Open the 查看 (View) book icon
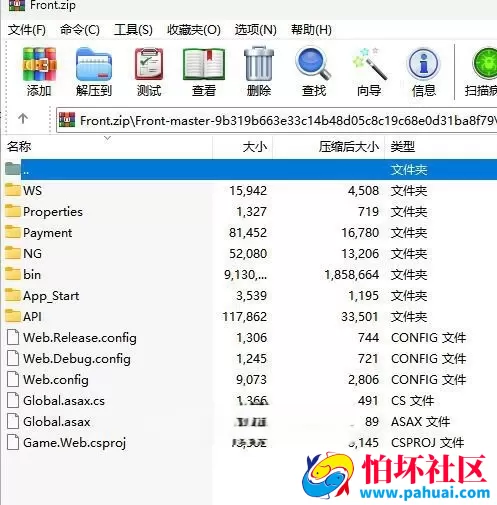This screenshot has height=505, width=497. tap(204, 65)
